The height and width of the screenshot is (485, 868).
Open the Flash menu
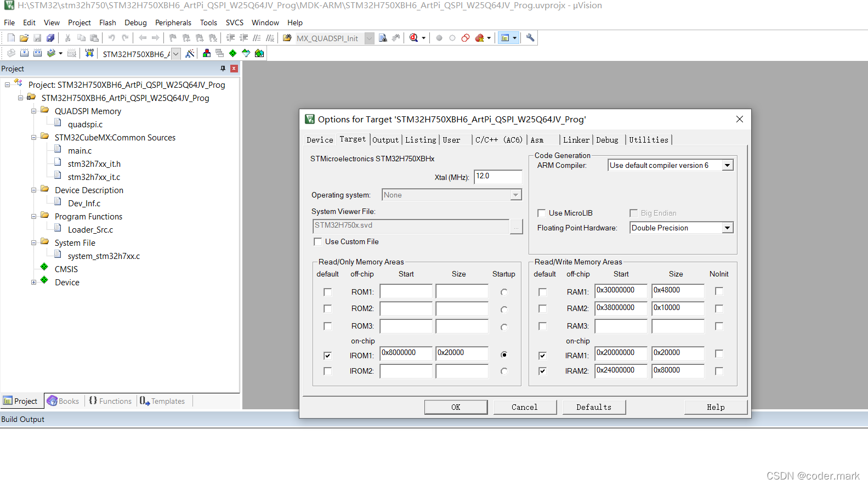(x=107, y=22)
